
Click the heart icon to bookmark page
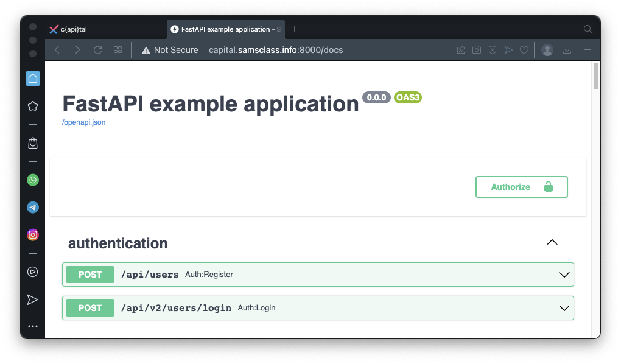524,50
